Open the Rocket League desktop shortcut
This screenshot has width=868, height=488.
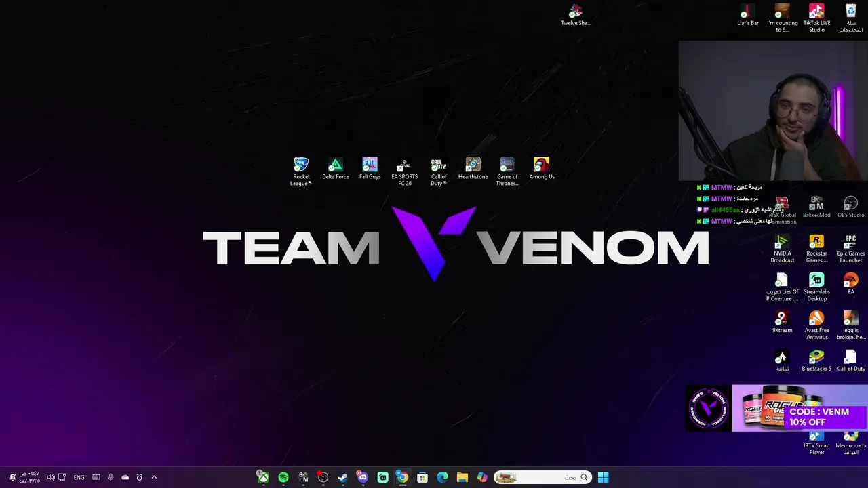301,171
